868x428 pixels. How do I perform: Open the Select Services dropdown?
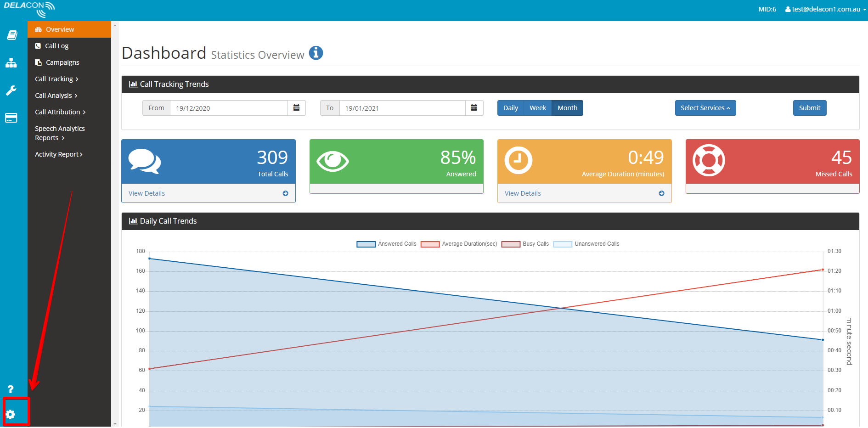[705, 108]
